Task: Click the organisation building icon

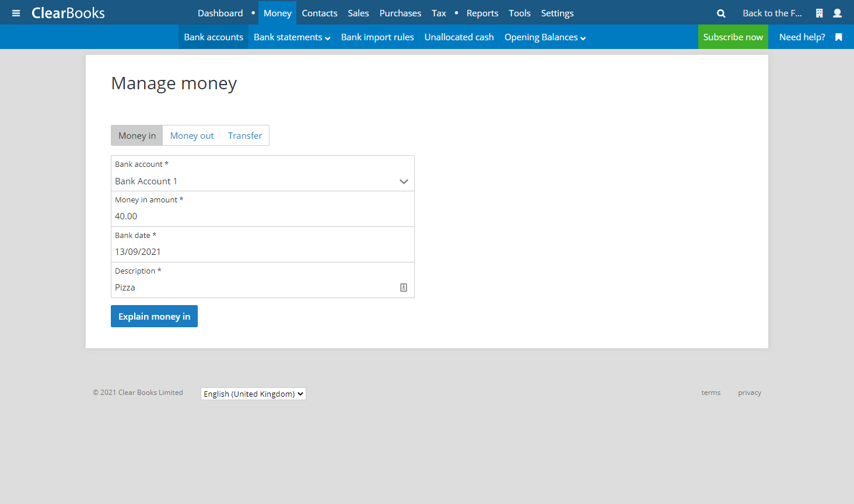Action: pos(819,13)
